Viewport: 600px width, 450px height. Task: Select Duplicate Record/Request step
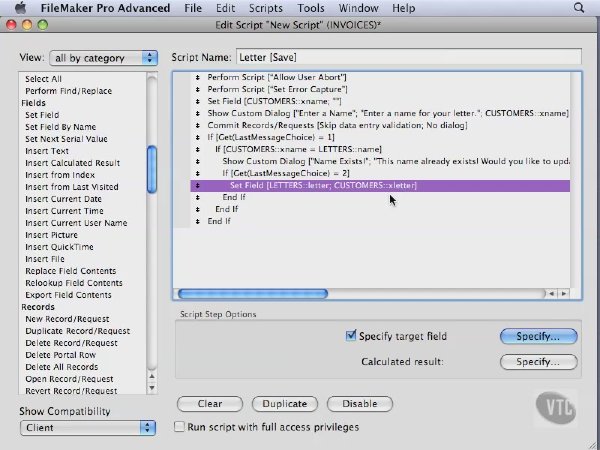pyautogui.click(x=77, y=331)
